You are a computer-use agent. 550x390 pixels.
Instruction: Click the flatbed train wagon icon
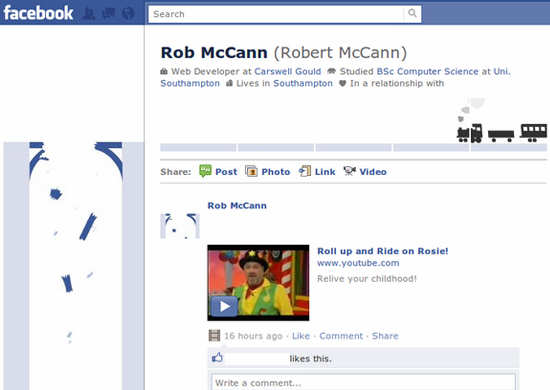click(501, 136)
